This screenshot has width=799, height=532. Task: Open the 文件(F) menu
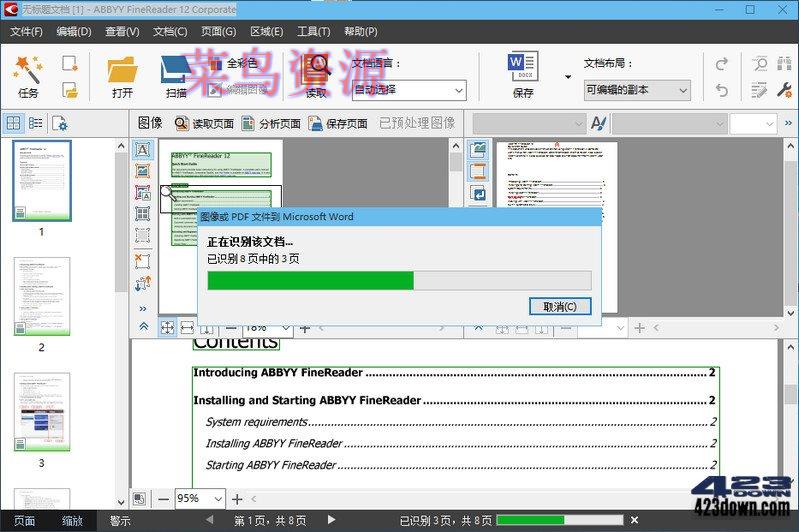26,32
